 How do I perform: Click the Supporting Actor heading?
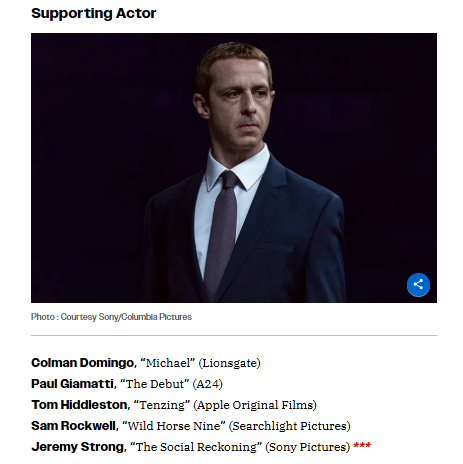tap(93, 13)
